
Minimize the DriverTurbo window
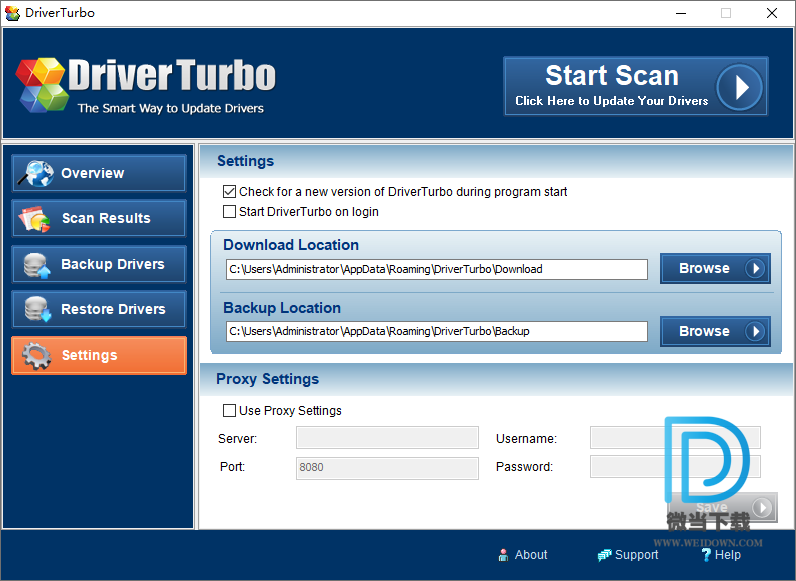681,13
